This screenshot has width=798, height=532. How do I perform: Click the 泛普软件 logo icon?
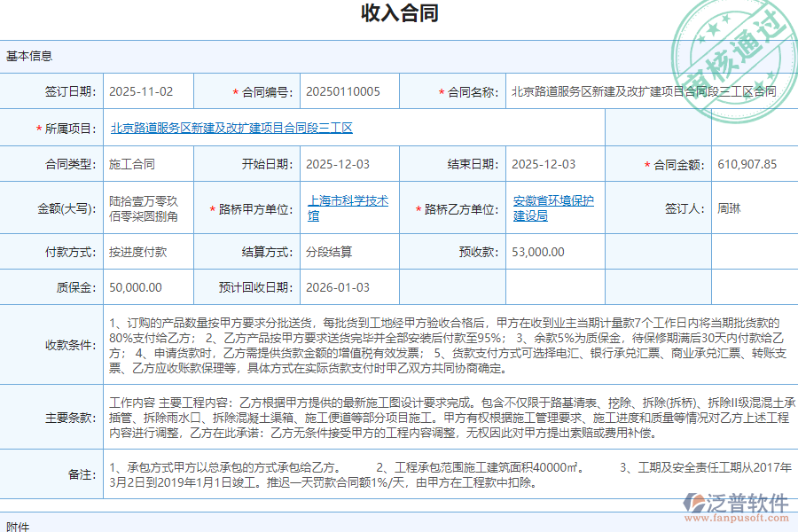pos(696,502)
